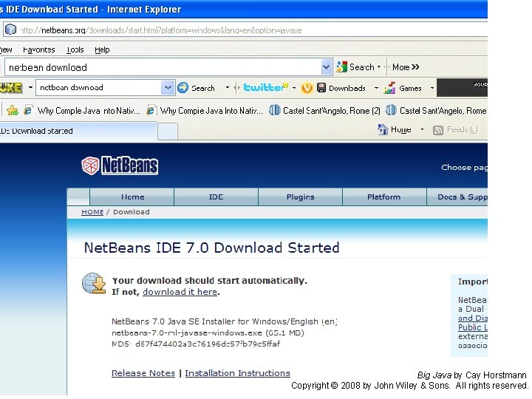Go to NetBeans Home navigation tab
The height and width of the screenshot is (399, 532).
(x=132, y=197)
